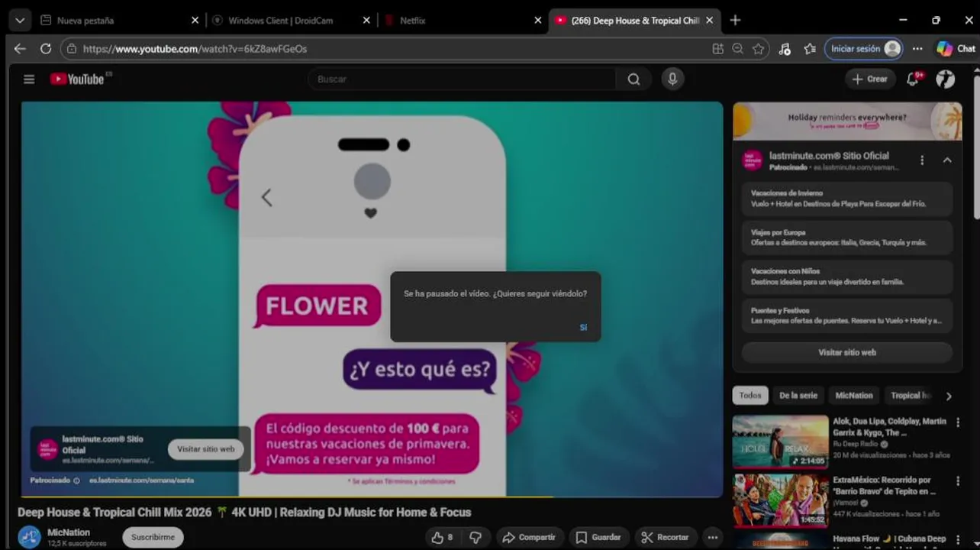The image size is (980, 550).
Task: Like the video with thumbs up
Action: pyautogui.click(x=442, y=537)
